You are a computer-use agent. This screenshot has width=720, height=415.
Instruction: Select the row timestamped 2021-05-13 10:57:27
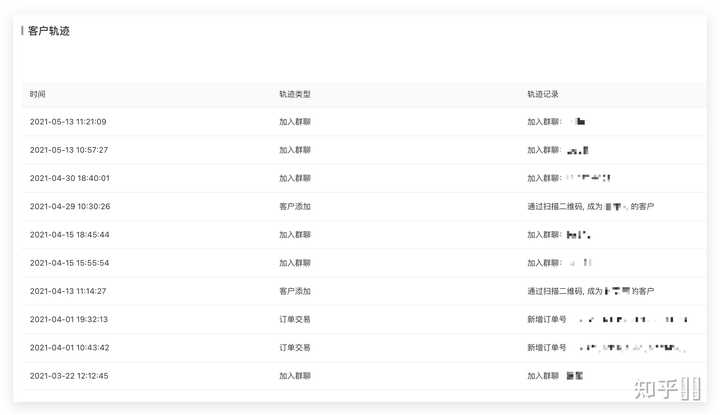point(68,150)
